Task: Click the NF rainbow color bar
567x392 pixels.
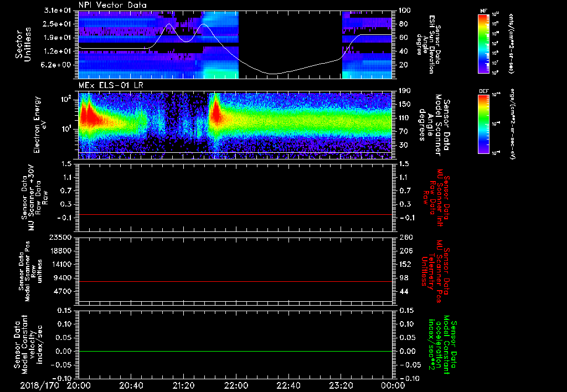Action: (483, 44)
